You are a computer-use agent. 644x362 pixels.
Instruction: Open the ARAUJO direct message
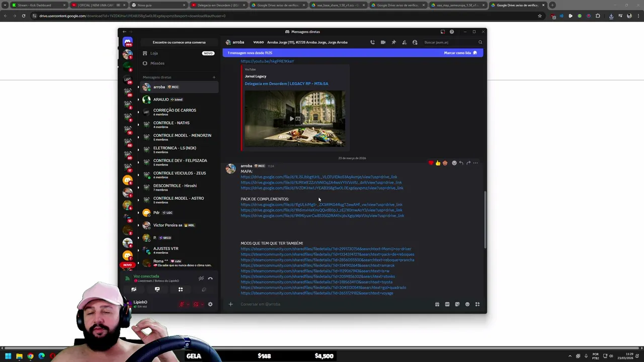pyautogui.click(x=179, y=100)
